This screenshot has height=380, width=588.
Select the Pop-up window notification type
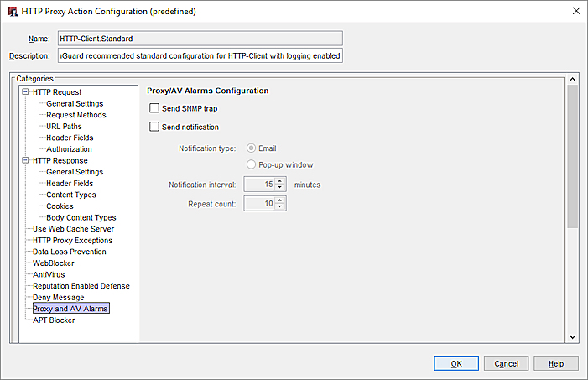pyautogui.click(x=251, y=164)
